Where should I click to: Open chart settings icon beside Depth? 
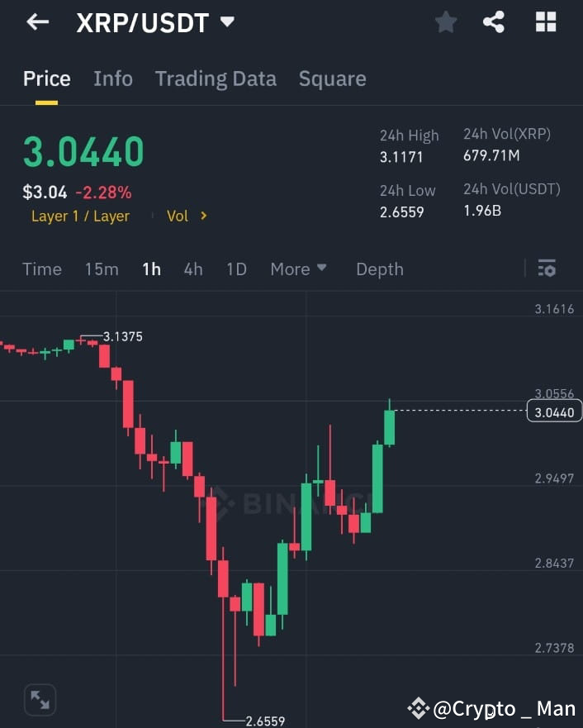[547, 269]
